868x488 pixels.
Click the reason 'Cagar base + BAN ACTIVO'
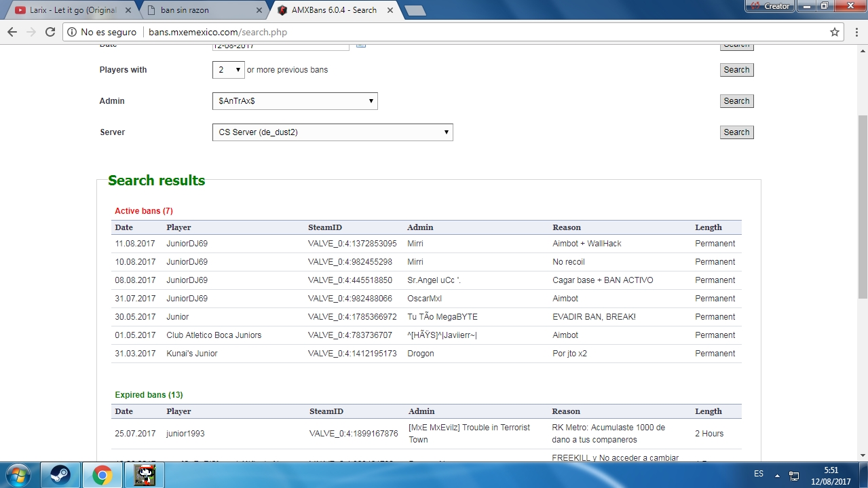pyautogui.click(x=603, y=280)
